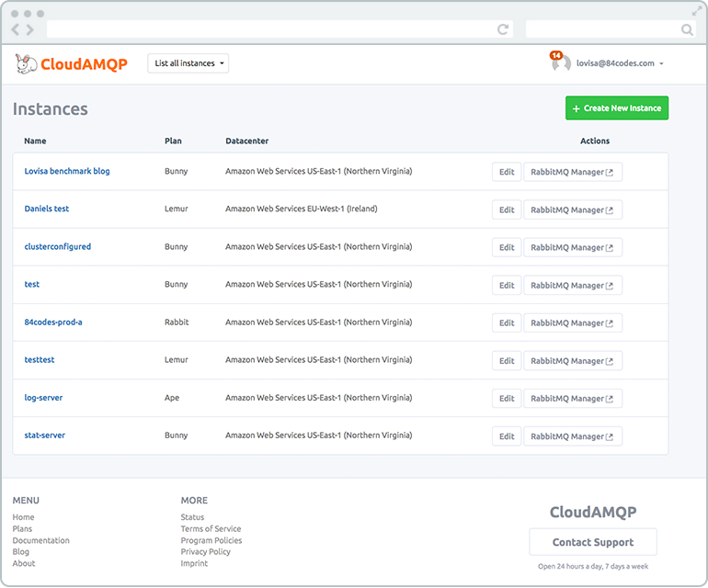
Task: Open the 14 notifications badge
Action: [x=556, y=55]
